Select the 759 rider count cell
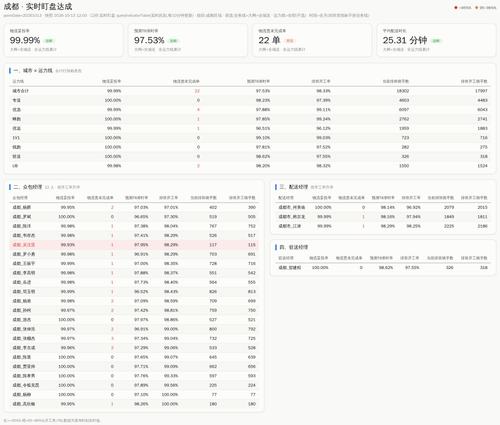The height and width of the screenshot is (425, 500). [x=213, y=310]
